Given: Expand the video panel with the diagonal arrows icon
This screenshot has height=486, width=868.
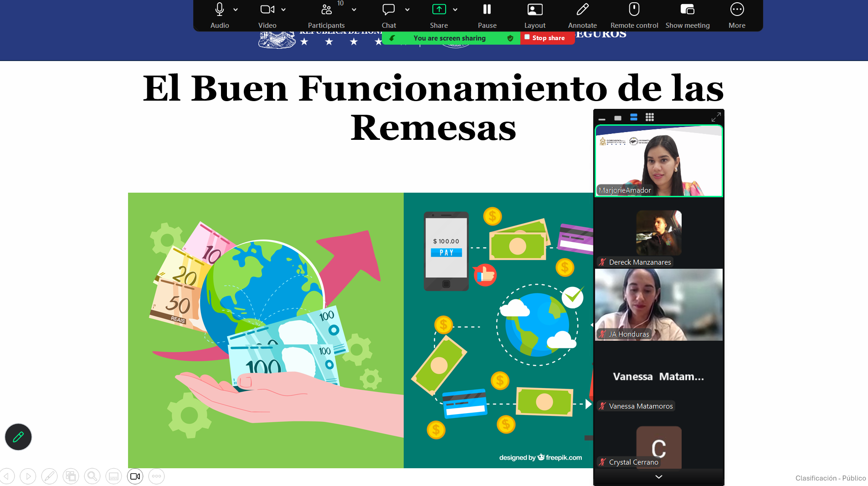Looking at the screenshot, I should 716,118.
